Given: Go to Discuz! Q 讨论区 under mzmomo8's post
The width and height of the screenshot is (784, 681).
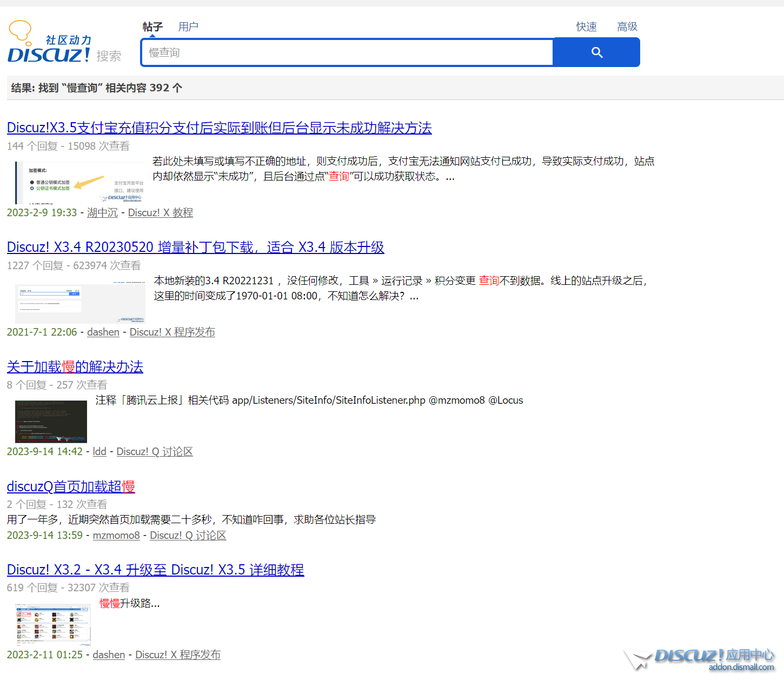Looking at the screenshot, I should (x=188, y=535).
